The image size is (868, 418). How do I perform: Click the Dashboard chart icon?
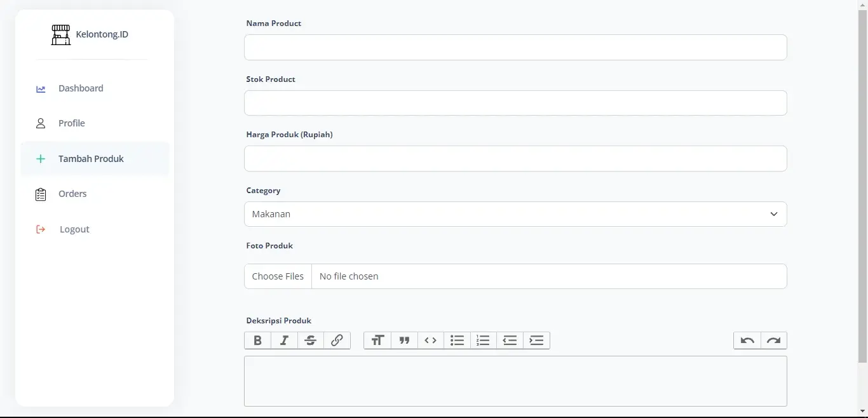pos(41,89)
